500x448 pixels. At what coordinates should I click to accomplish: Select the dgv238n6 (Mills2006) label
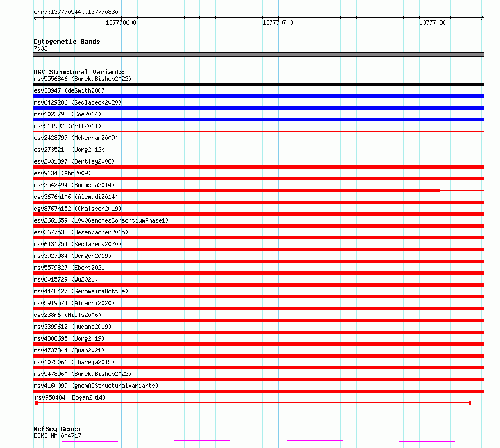coord(67,315)
